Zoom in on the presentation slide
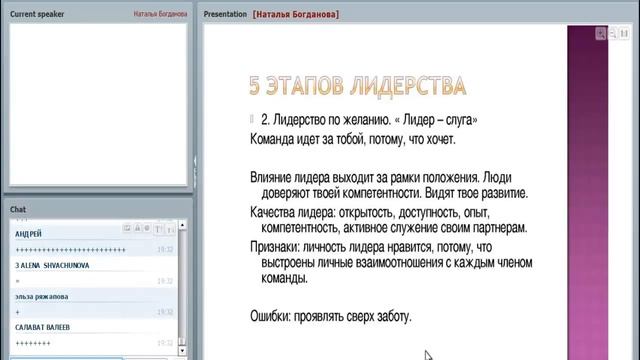The width and height of the screenshot is (640, 360). (600, 34)
